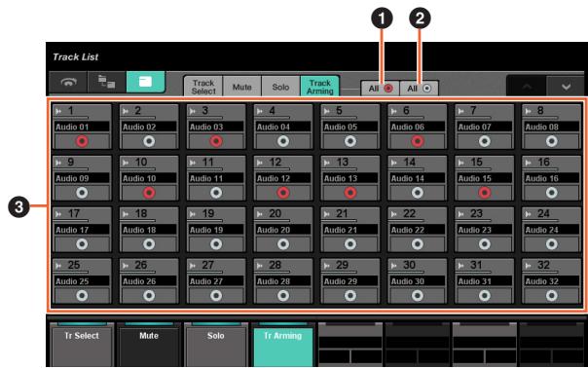Click the track 31 header arrow icon
Screen dimensions: 588x368
[x=461, y=265]
